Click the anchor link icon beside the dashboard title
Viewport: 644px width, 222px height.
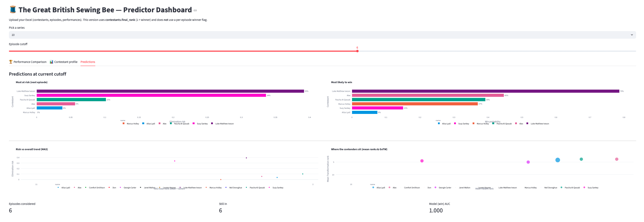[195, 11]
